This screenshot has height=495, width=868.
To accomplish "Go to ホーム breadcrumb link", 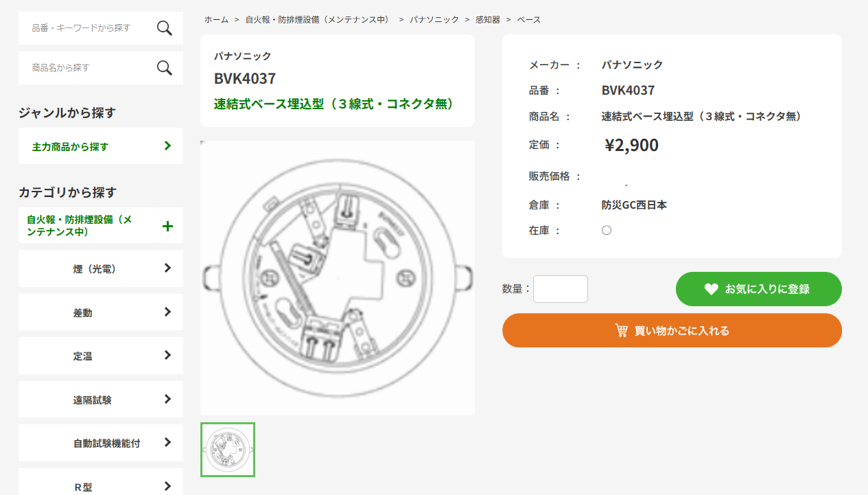I will tap(216, 20).
